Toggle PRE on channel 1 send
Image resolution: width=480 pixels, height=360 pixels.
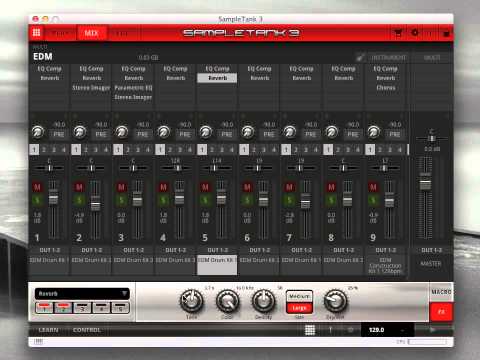59,134
